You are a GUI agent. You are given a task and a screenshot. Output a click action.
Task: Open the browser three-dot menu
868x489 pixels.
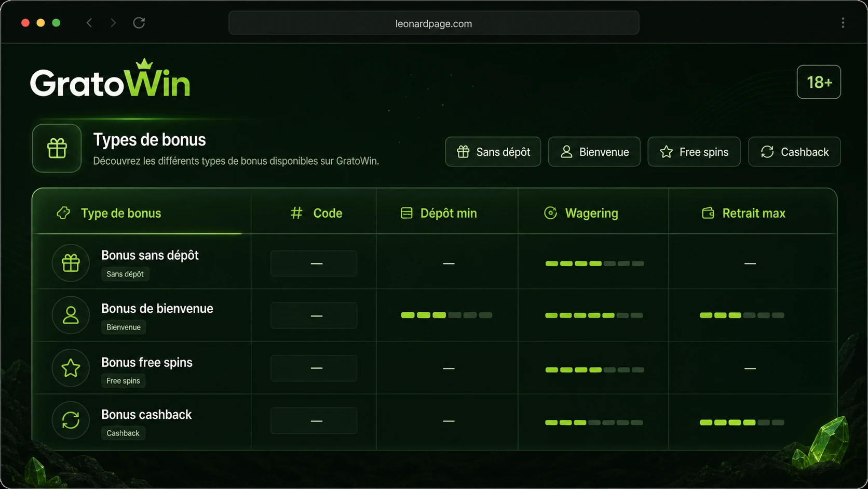tap(843, 23)
